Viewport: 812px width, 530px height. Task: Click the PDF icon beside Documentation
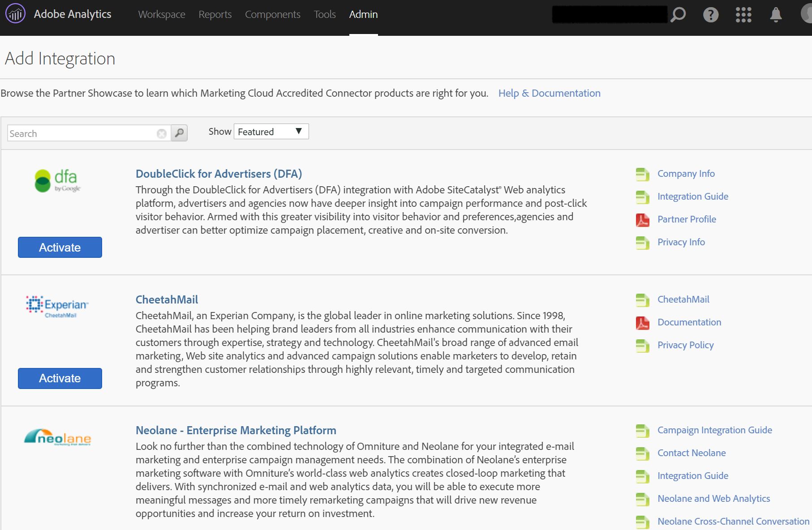(642, 323)
